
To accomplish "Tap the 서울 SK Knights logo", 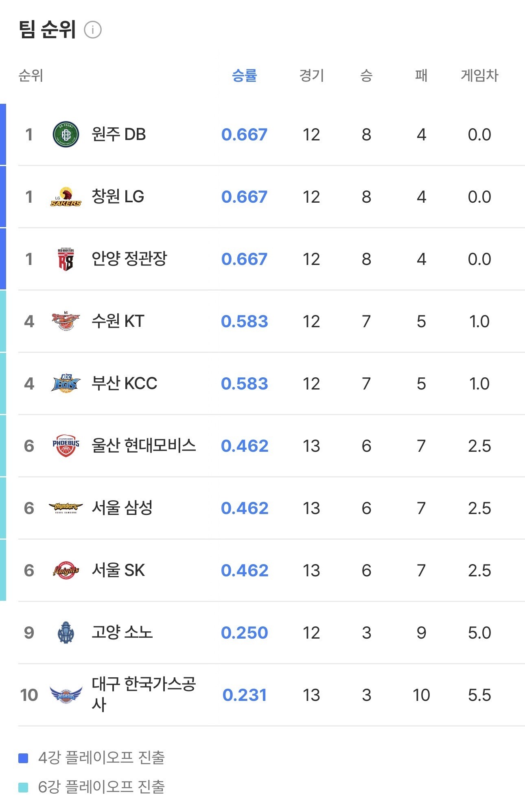I will [66, 570].
